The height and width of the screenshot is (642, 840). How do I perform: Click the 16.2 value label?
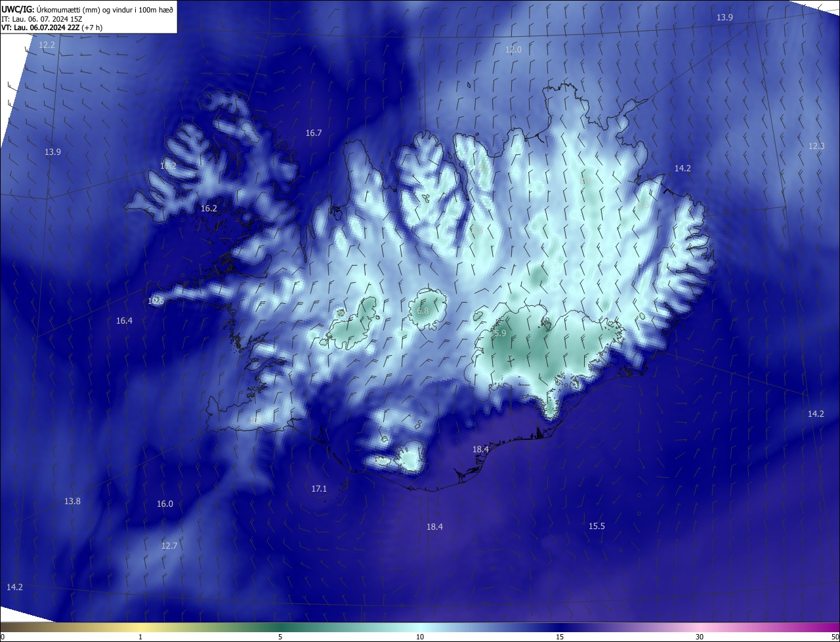209,209
